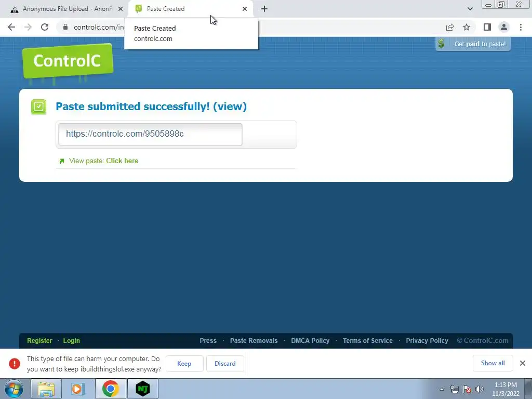Open Paste Removals footer link
This screenshot has height=399, width=532.
pos(254,341)
